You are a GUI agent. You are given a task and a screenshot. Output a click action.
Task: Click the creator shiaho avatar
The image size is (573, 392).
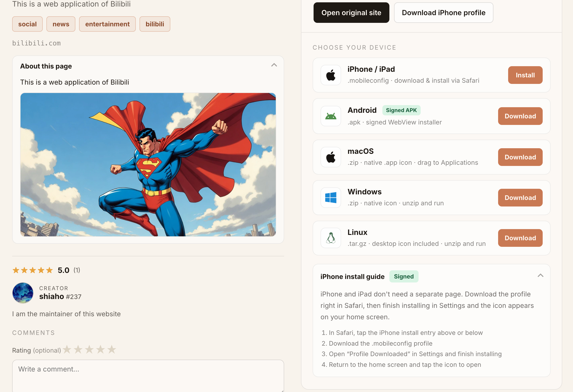coord(23,293)
